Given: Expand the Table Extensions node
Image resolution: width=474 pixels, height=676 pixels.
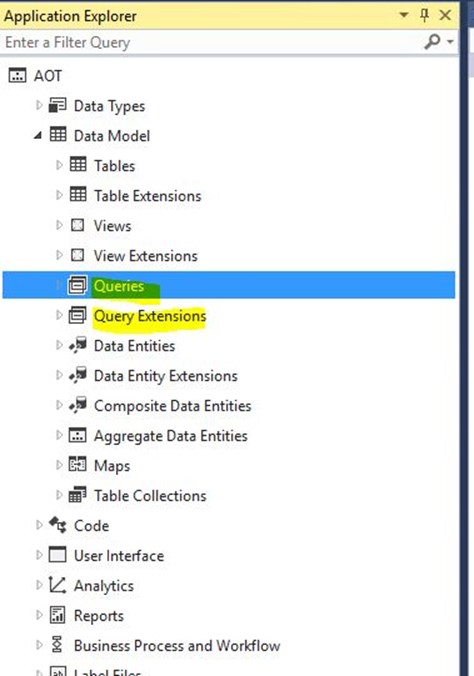Looking at the screenshot, I should coord(59,195).
